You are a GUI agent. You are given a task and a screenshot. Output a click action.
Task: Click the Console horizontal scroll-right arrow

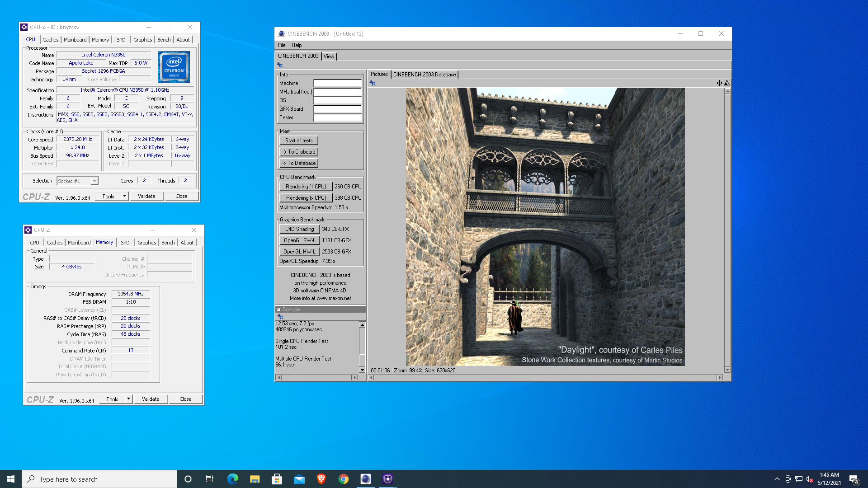tap(355, 378)
